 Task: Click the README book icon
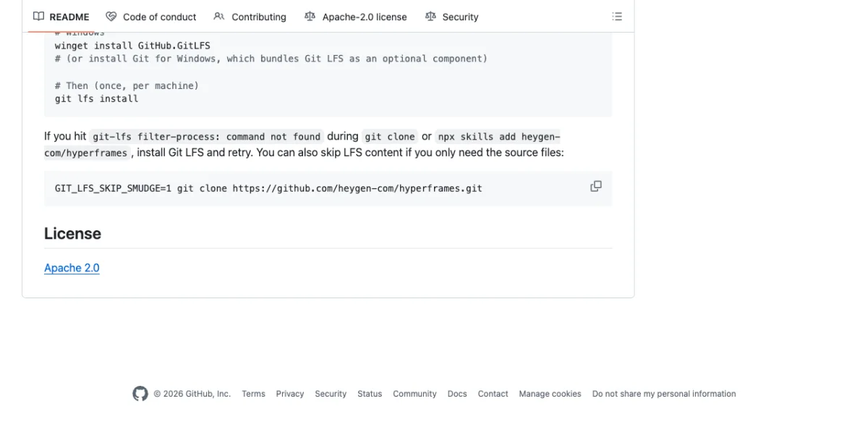38,17
